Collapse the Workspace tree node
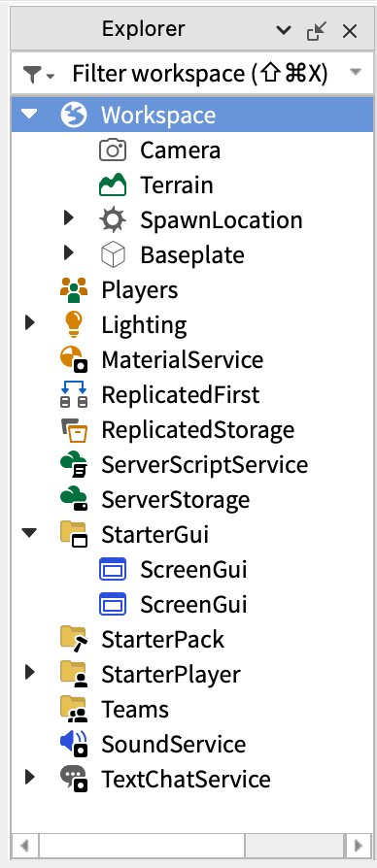This screenshot has height=868, width=377. coord(29,115)
